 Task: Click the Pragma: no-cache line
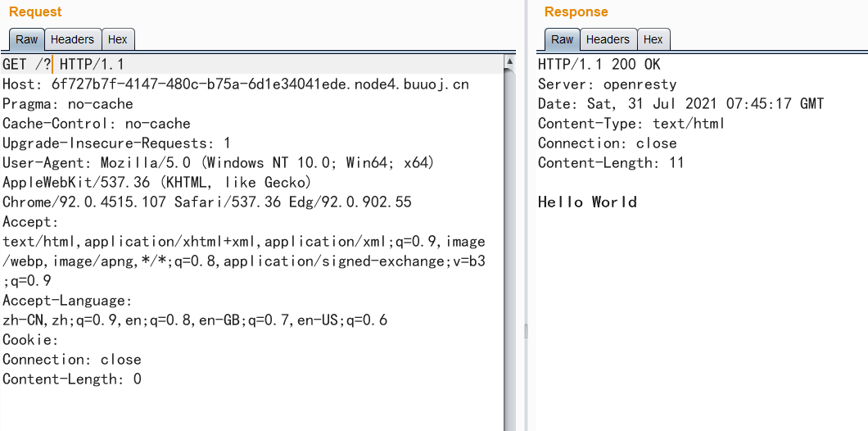[x=67, y=104]
